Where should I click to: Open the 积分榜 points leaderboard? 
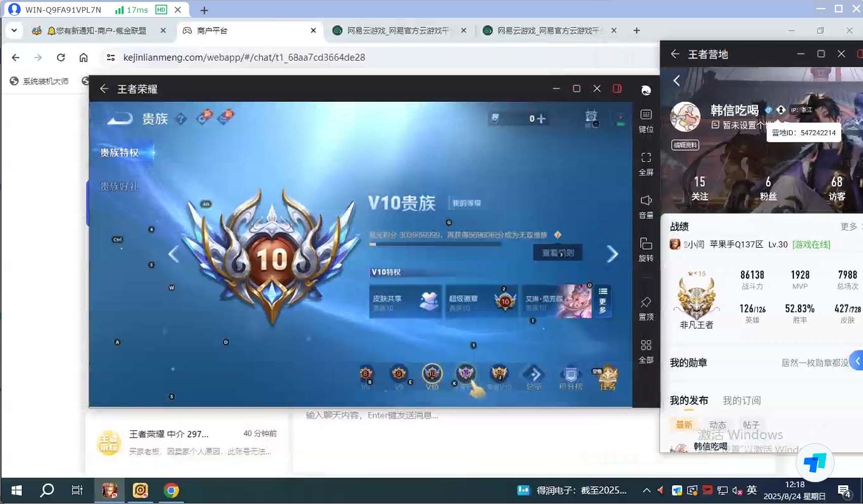tap(570, 377)
